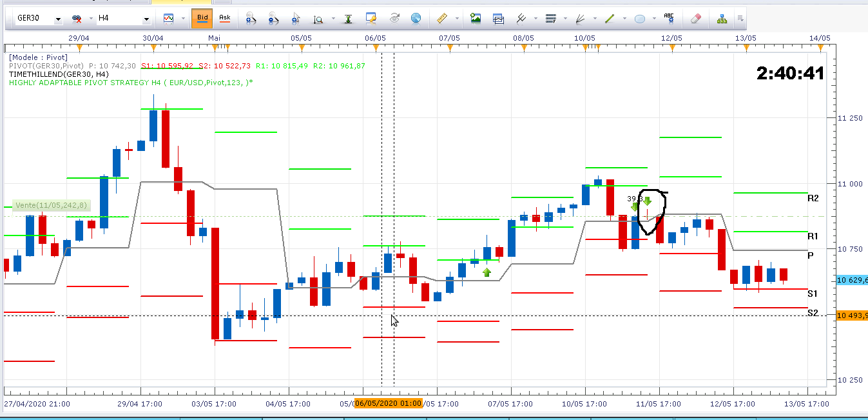Click the orange 06/05/2020 01:00 time label
The width and height of the screenshot is (868, 420).
point(387,403)
